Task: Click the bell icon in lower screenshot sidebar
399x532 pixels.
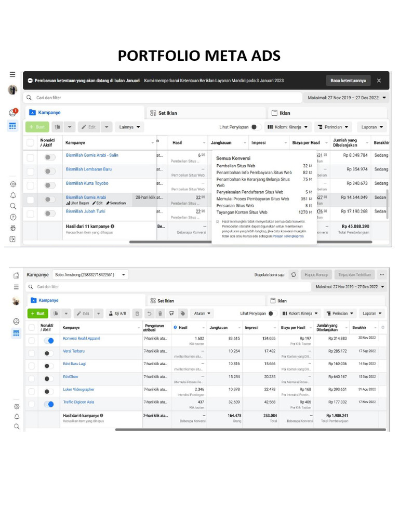Action: point(16,416)
